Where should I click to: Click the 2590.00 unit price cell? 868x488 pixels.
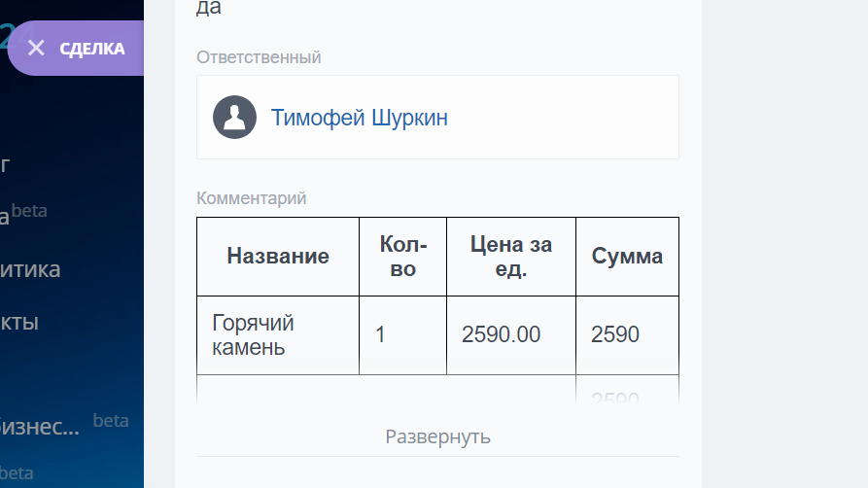tap(501, 334)
